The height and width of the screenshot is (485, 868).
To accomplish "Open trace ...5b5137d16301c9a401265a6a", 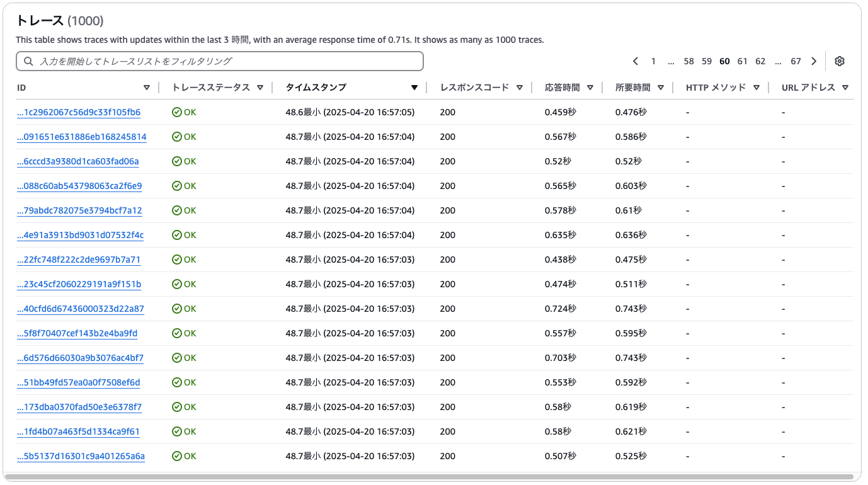I will click(81, 456).
